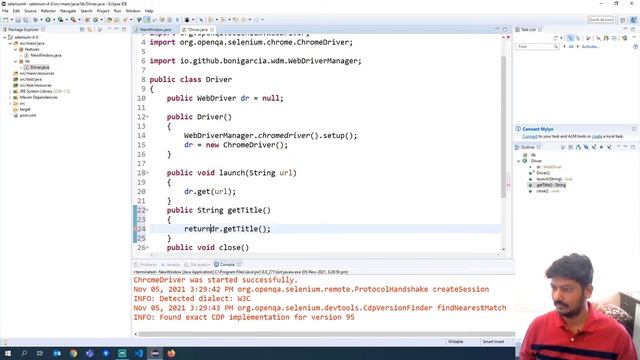The width and height of the screenshot is (640, 360).
Task: Open the Navigate menu
Action: 68,11
